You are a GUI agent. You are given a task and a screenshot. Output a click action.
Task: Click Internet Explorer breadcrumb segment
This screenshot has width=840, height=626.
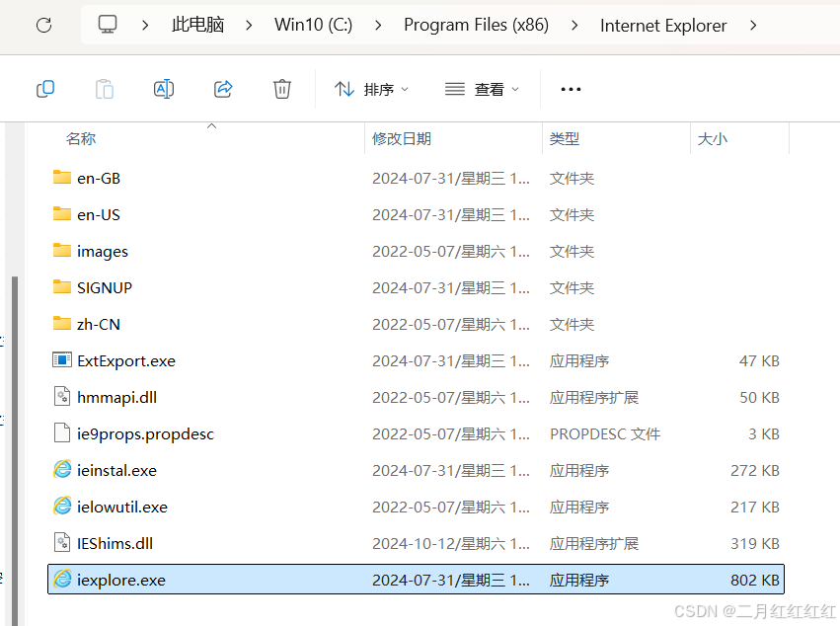pyautogui.click(x=663, y=26)
